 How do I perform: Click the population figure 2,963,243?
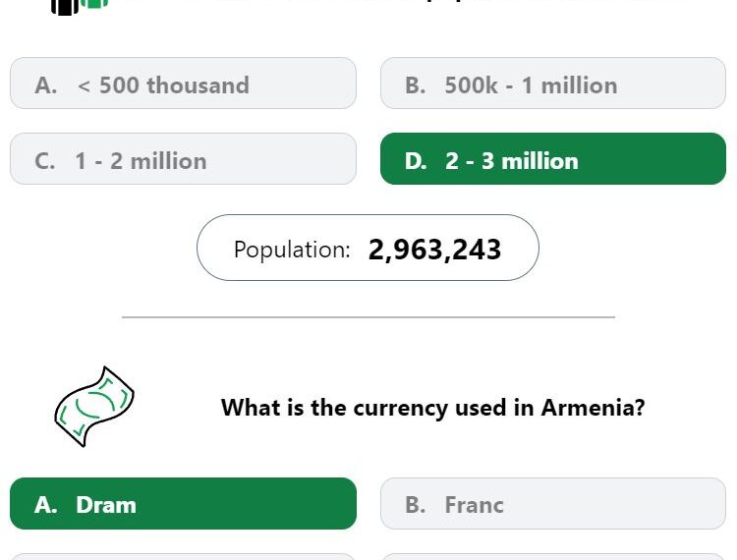pyautogui.click(x=434, y=250)
